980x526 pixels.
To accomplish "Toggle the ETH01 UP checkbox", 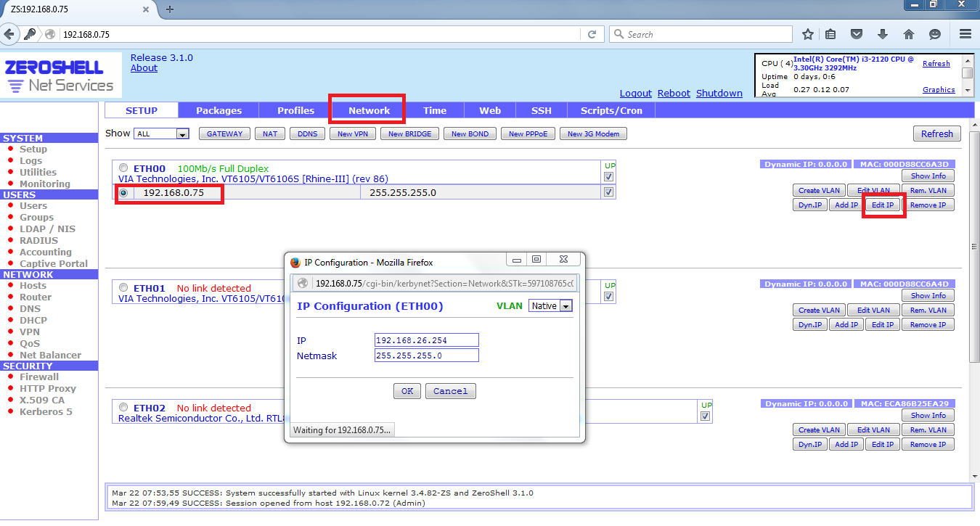I will [x=609, y=296].
